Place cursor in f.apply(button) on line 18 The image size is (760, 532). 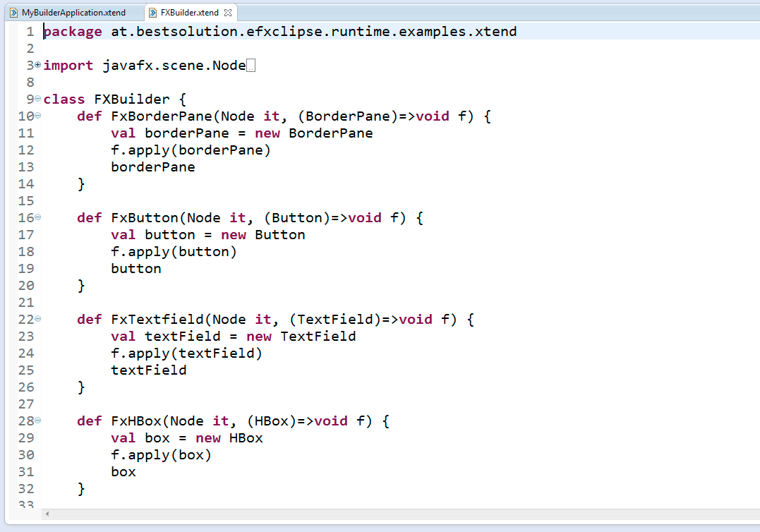174,252
